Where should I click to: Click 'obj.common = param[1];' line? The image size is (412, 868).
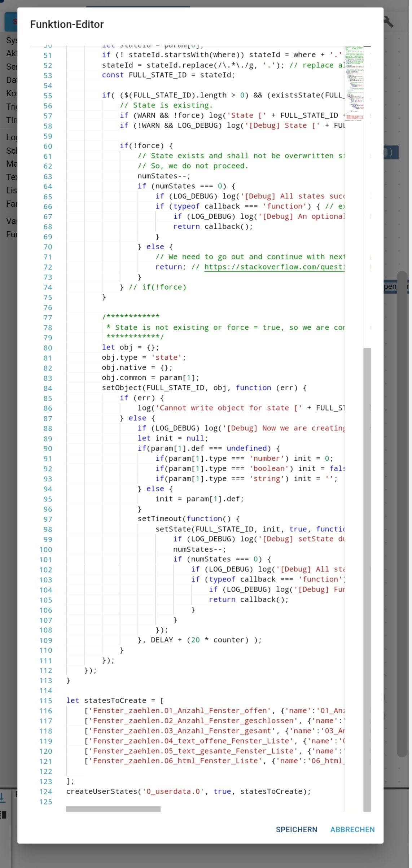point(150,378)
